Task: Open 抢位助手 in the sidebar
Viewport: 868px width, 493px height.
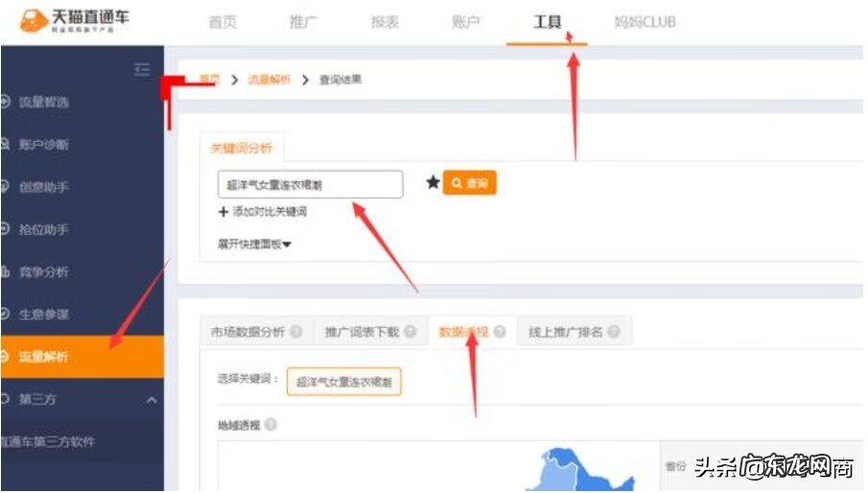Action: (x=44, y=229)
